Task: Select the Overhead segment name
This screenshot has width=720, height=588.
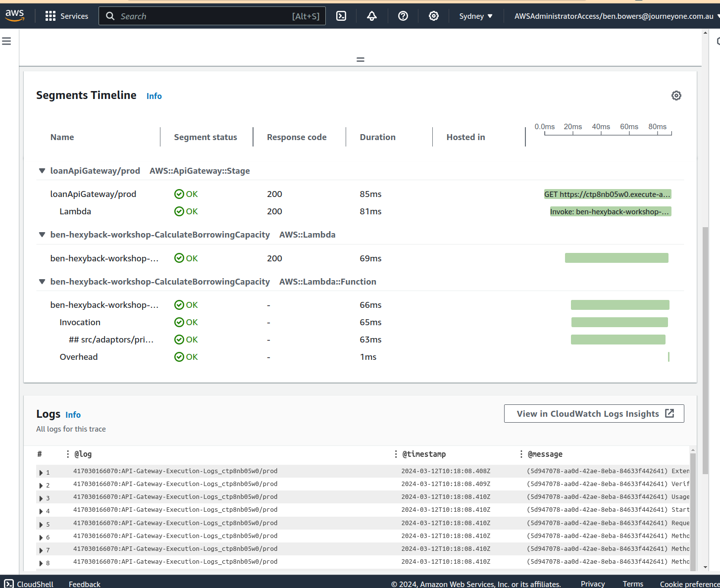Action: pyautogui.click(x=79, y=357)
